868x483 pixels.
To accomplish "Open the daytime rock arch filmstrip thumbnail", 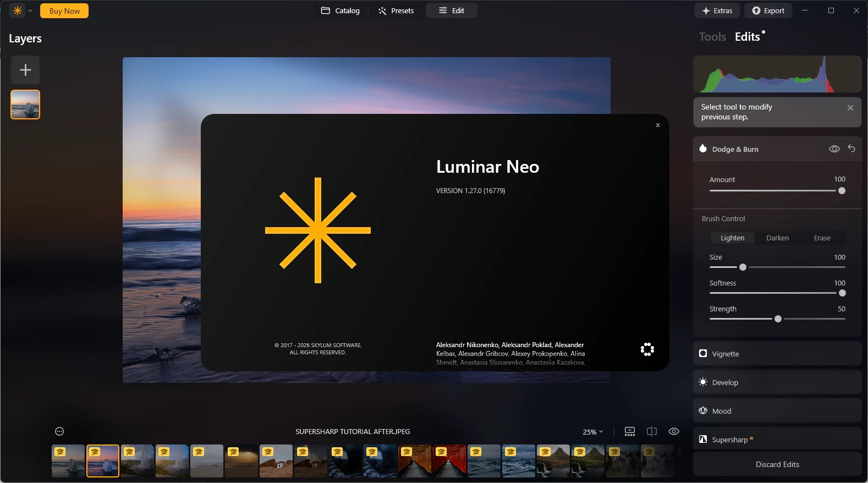I will point(276,461).
